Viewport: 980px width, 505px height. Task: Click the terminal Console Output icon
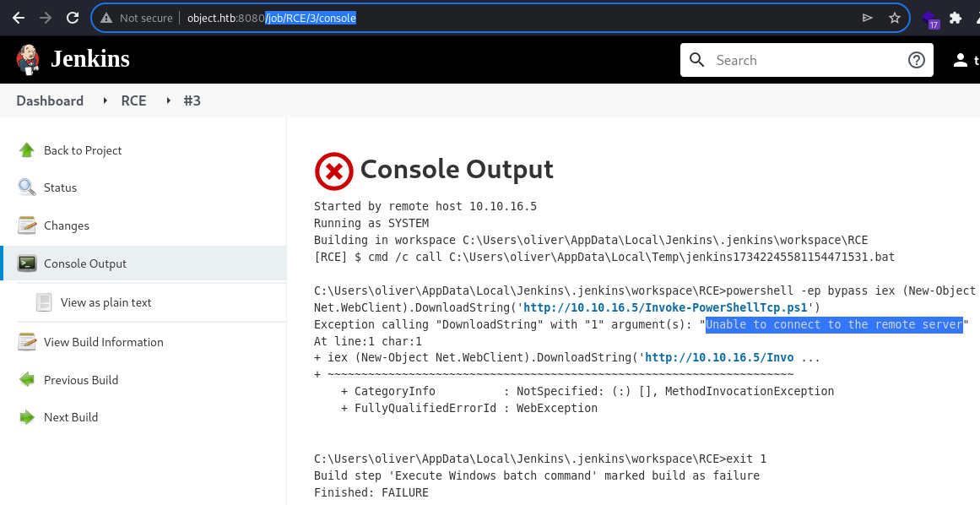pyautogui.click(x=27, y=263)
